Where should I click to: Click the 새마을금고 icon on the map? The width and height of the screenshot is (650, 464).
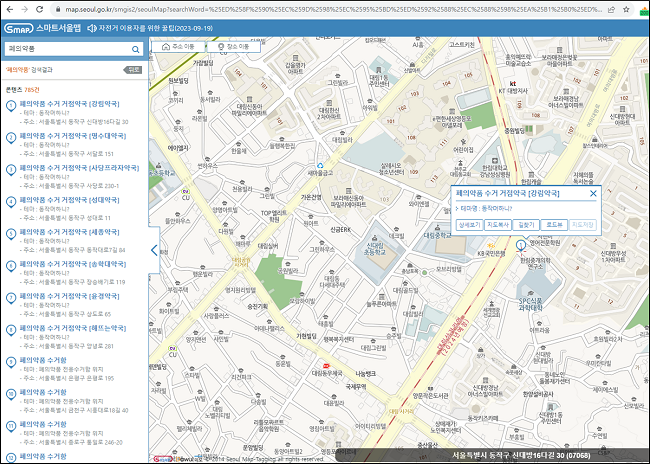[x=320, y=166]
